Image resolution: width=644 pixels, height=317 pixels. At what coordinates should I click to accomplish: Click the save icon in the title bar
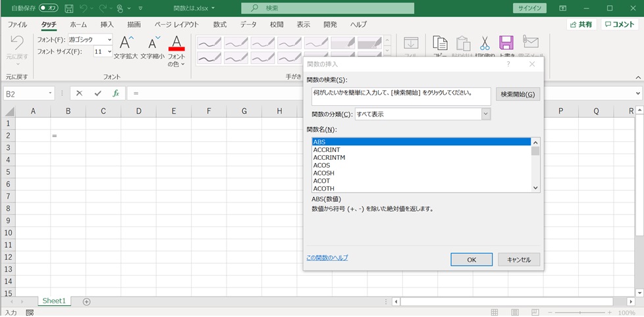point(68,9)
